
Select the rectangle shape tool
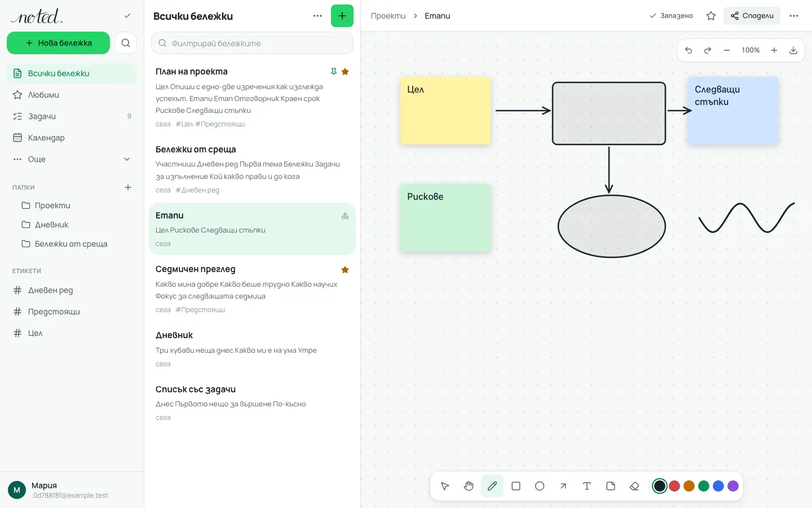tap(516, 486)
